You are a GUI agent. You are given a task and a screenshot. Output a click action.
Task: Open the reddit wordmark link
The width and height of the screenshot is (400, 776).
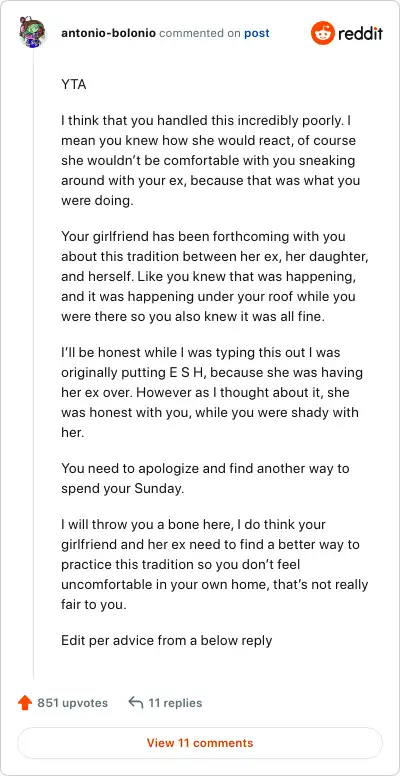click(360, 34)
